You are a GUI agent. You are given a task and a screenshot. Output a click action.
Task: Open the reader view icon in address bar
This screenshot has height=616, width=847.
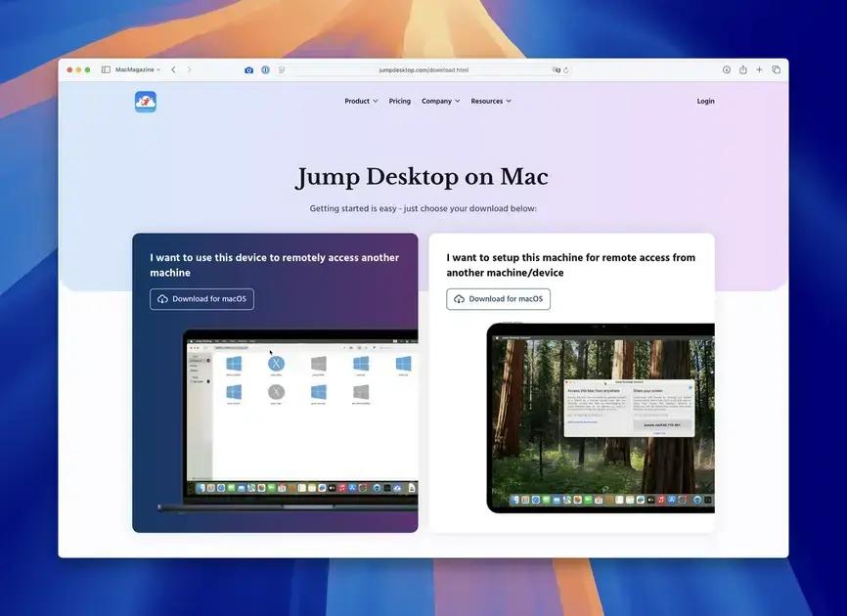282,69
